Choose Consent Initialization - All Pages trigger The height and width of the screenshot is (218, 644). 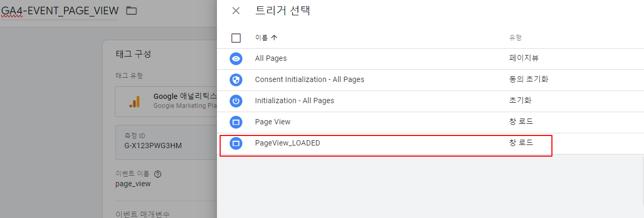[x=431, y=80]
